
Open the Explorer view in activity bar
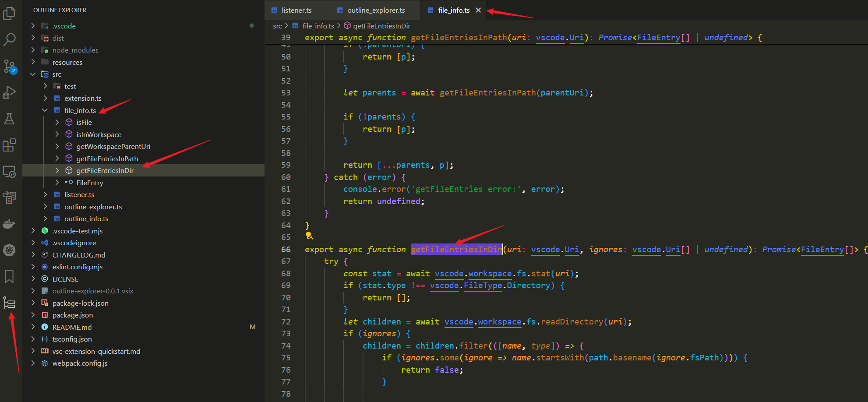click(9, 14)
